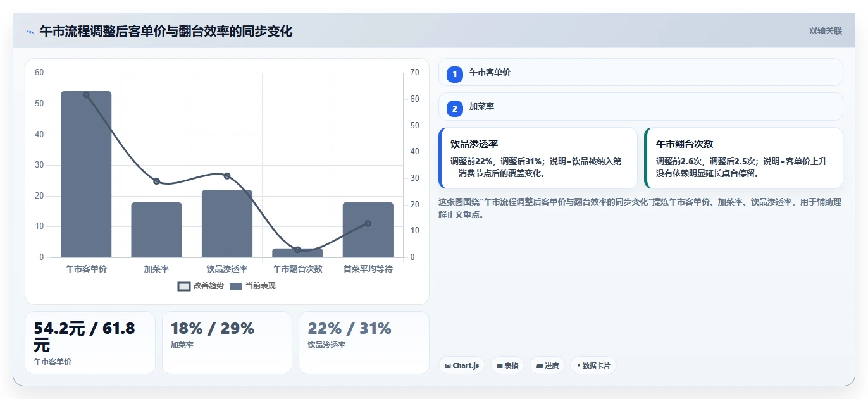
Task: Click the 22% / 31% stat card
Action: pyautogui.click(x=364, y=343)
